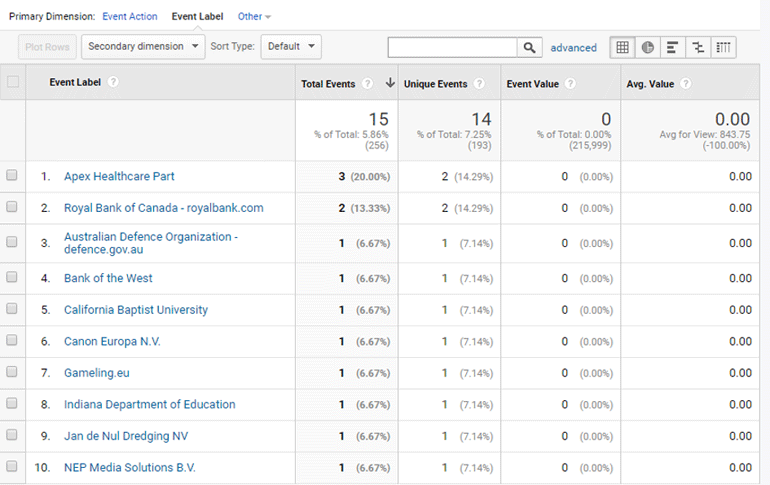Screen dimensions: 770x485
Task: Check the Canon Europa N.V. row checkbox
Action: pyautogui.click(x=12, y=340)
